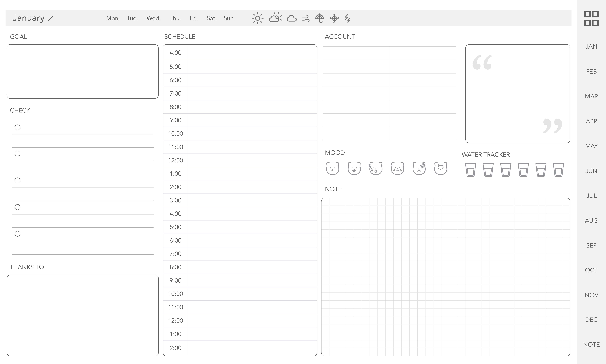The height and width of the screenshot is (364, 606).
Task: Check off the fourth water glass
Action: [523, 170]
